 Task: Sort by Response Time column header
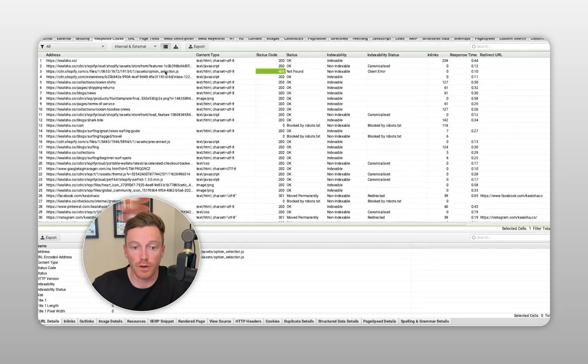pyautogui.click(x=463, y=55)
